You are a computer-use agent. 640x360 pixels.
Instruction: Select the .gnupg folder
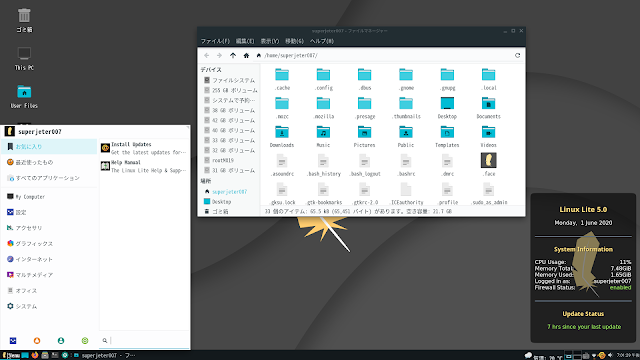pyautogui.click(x=447, y=80)
